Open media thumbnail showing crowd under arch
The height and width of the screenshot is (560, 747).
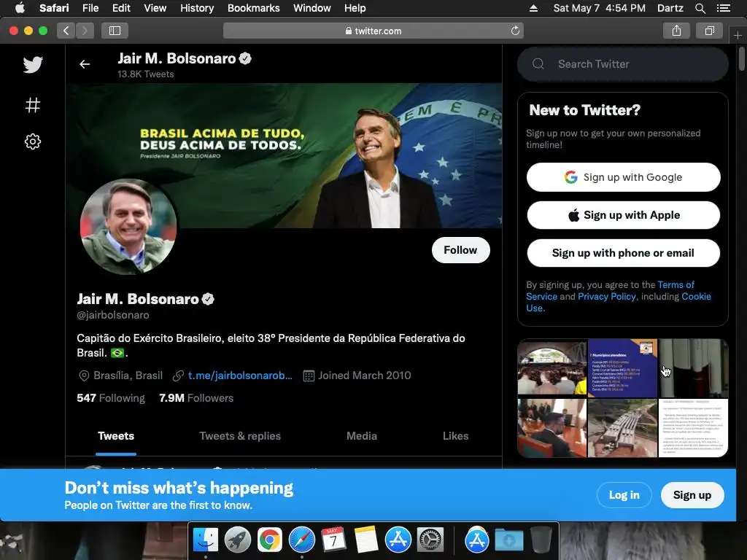[551, 367]
